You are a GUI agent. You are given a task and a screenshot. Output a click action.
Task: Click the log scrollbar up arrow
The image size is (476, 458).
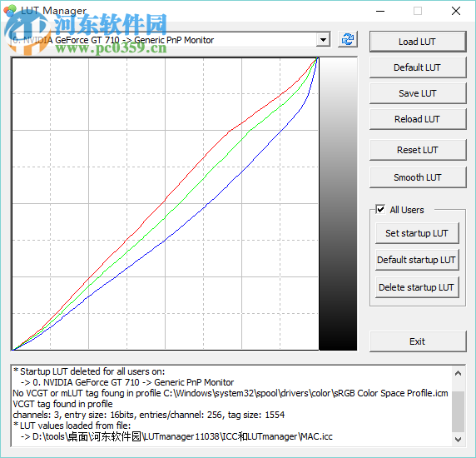pyautogui.click(x=458, y=373)
